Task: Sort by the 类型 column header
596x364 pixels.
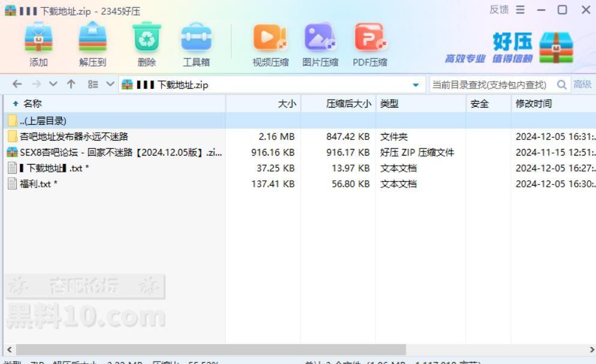Action: click(x=421, y=103)
